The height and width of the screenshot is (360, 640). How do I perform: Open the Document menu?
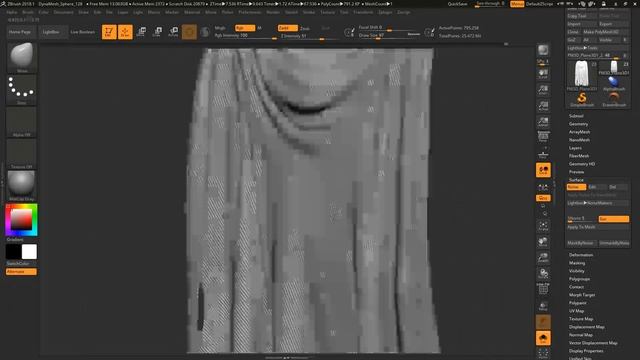(64, 12)
